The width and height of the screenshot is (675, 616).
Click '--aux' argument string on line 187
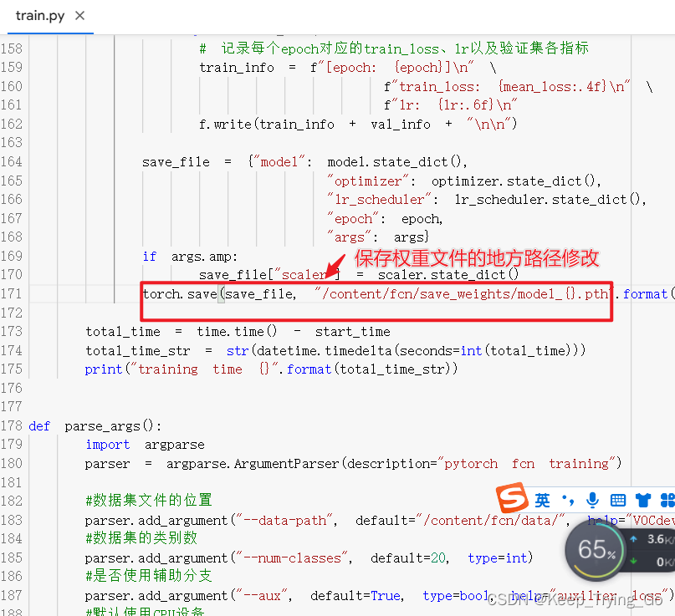click(x=262, y=596)
